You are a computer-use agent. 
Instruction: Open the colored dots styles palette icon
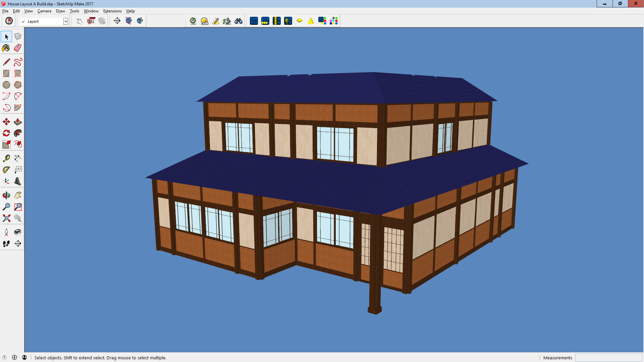click(x=334, y=20)
